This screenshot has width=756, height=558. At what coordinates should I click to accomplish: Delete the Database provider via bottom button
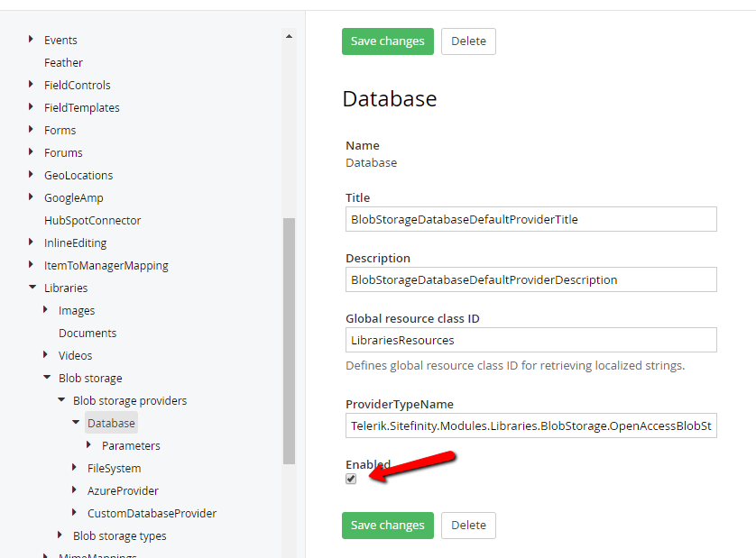point(468,525)
